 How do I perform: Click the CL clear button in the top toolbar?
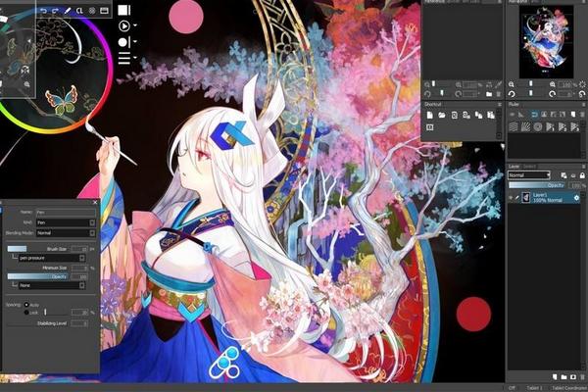point(79,11)
